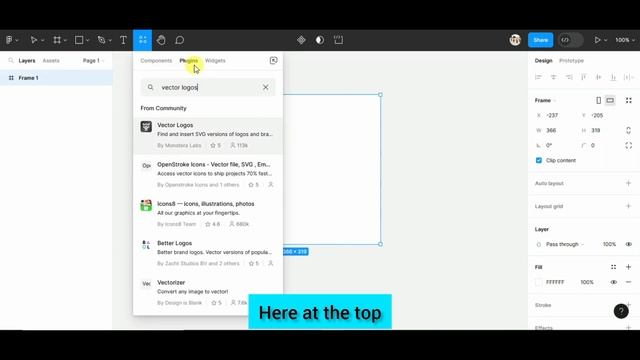
Task: Switch to the Assets tab
Action: tap(51, 60)
